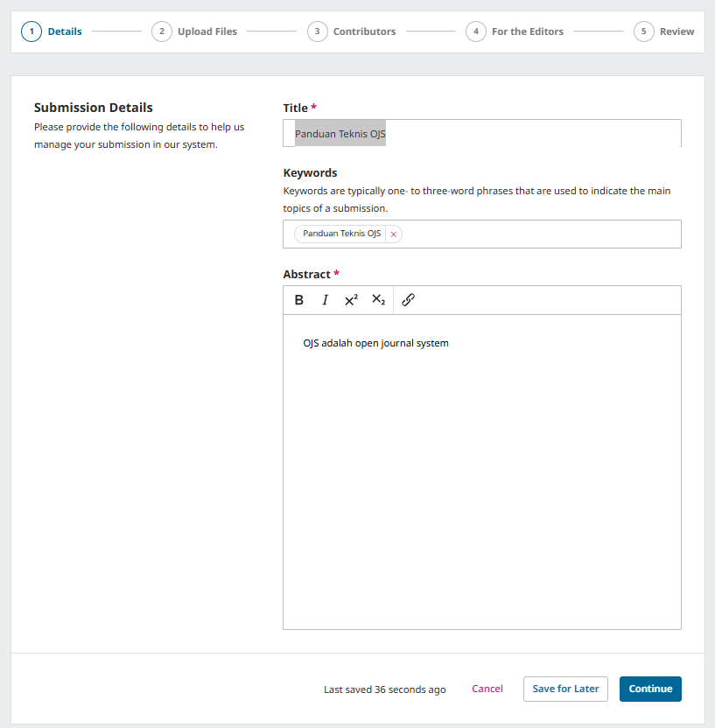The height and width of the screenshot is (728, 715).
Task: Remove the 'Panduan Teknis OJS' keyword tag
Action: [x=394, y=234]
